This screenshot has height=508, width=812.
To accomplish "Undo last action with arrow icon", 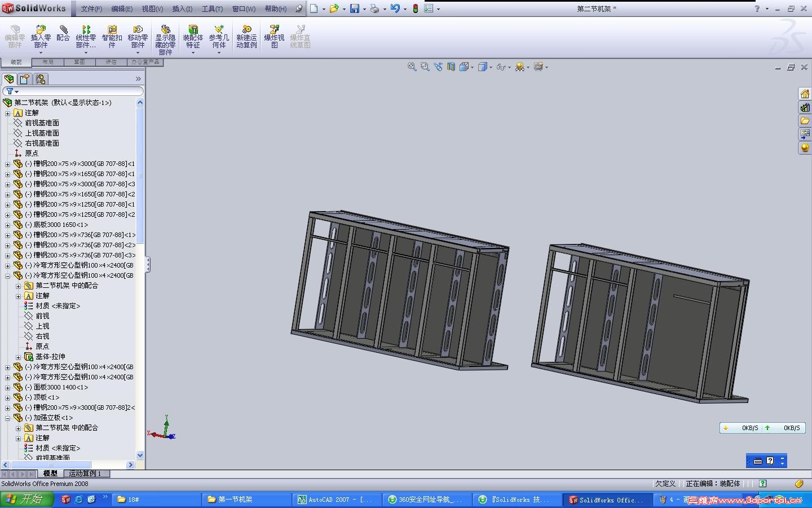I will pyautogui.click(x=395, y=8).
